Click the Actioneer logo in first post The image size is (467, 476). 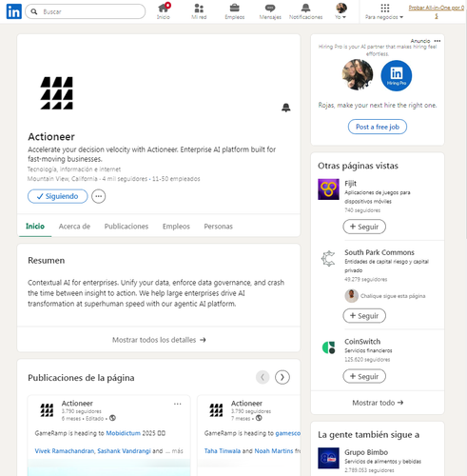click(47, 410)
